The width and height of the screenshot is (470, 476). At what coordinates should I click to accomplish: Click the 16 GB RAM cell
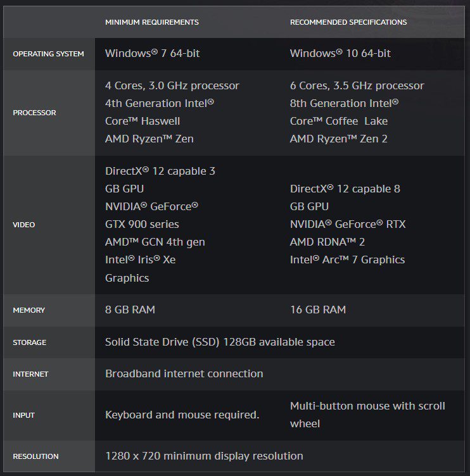[318, 310]
